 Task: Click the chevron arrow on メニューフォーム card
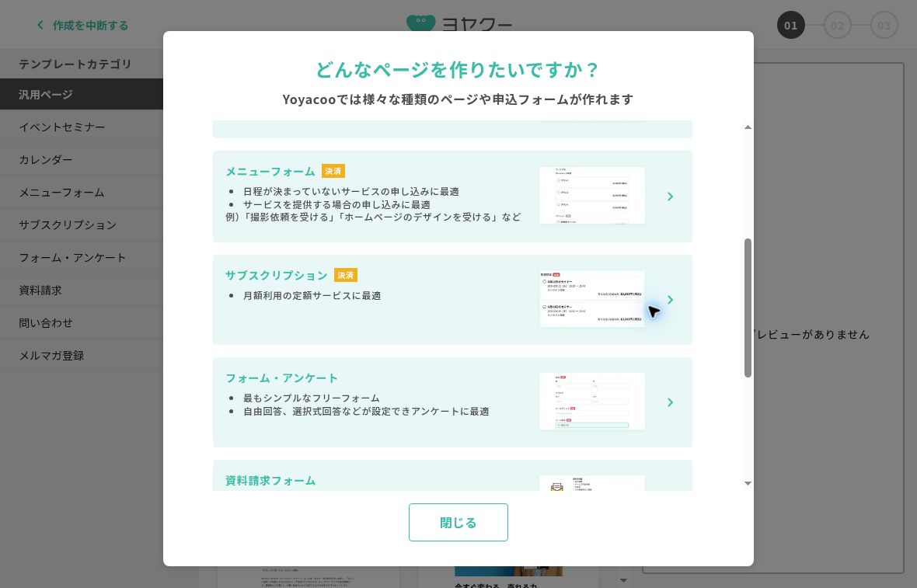coord(670,197)
